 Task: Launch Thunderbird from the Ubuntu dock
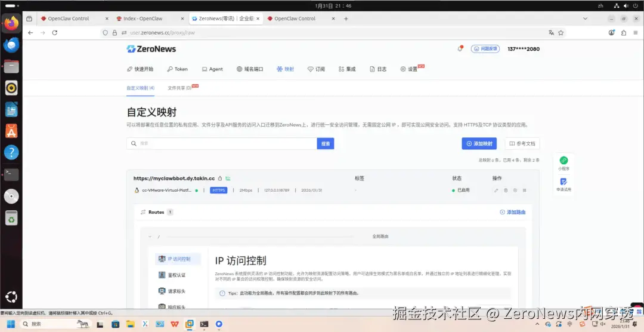(x=11, y=44)
